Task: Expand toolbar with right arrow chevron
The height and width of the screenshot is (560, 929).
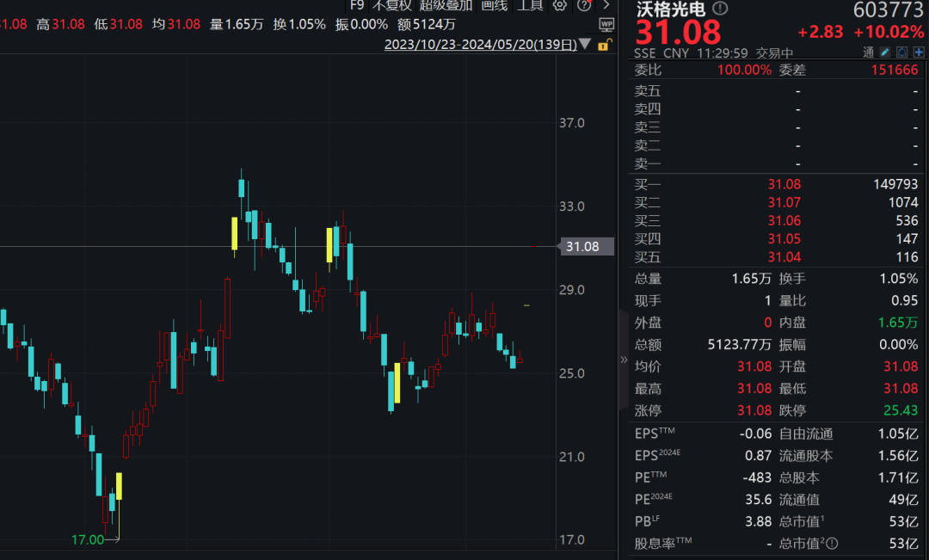Action: point(606,5)
